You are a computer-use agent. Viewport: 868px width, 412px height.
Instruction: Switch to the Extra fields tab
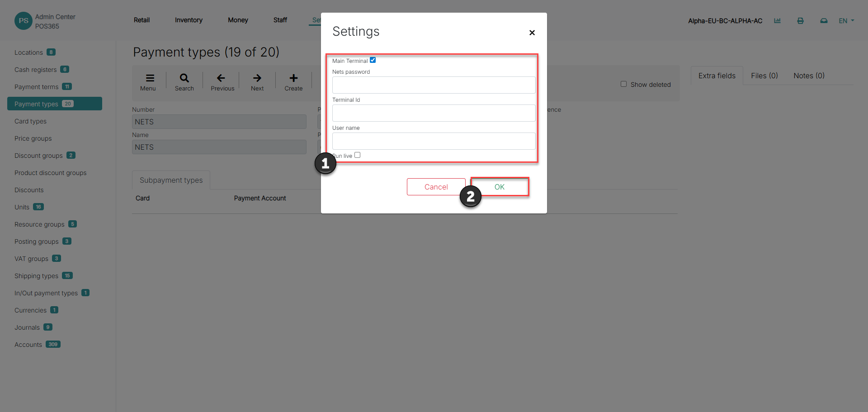[x=717, y=76]
